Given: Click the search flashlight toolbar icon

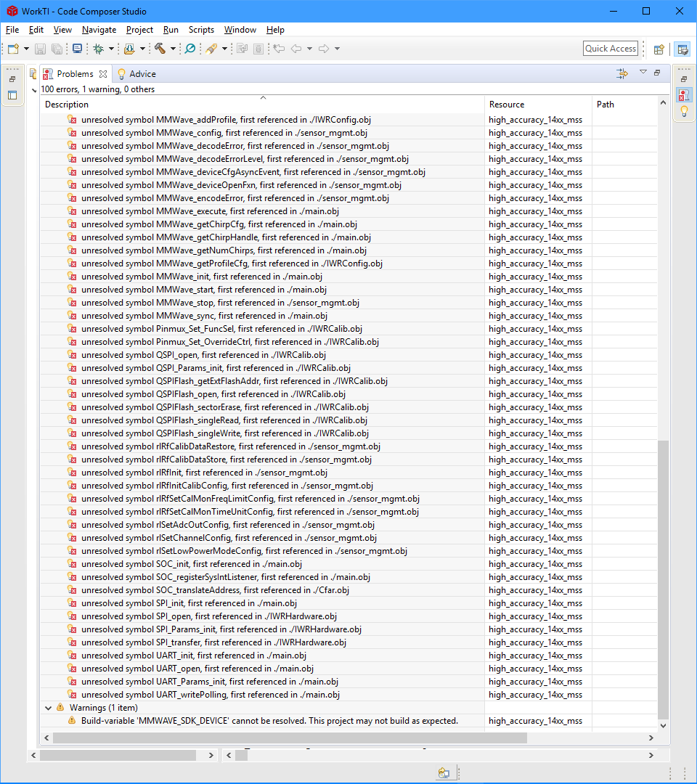Looking at the screenshot, I should [211, 49].
